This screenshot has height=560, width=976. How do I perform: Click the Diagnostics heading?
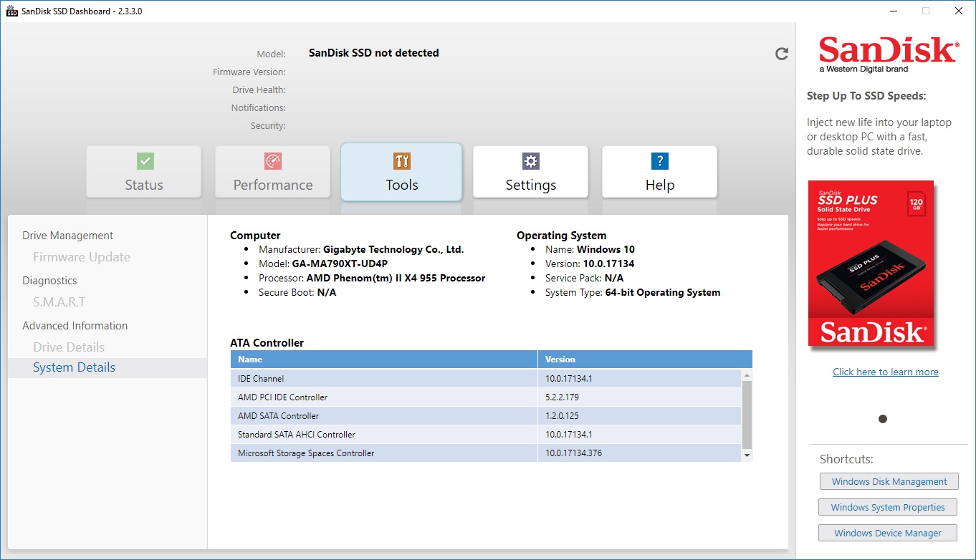[x=49, y=281]
